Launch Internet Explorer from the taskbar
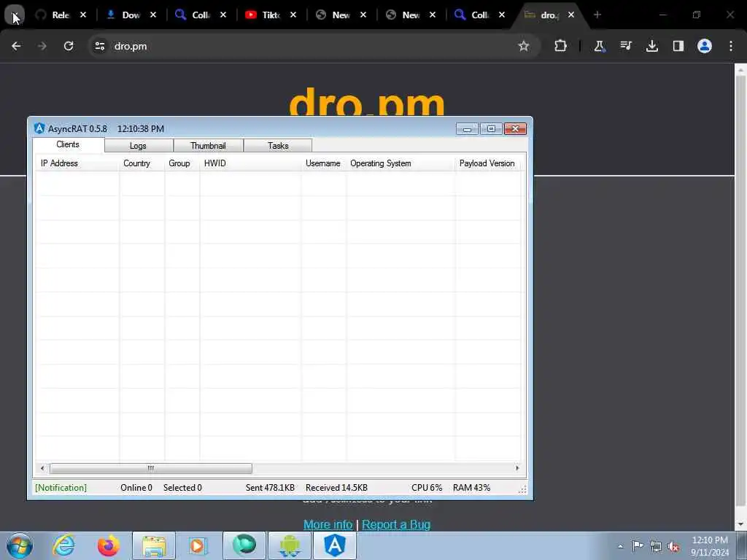 pyautogui.click(x=64, y=545)
